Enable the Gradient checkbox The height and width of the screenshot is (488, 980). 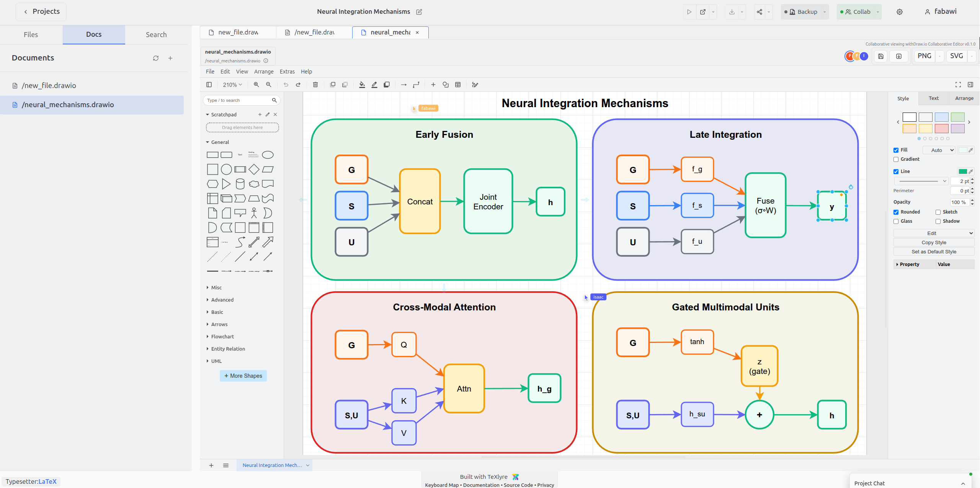[896, 159]
